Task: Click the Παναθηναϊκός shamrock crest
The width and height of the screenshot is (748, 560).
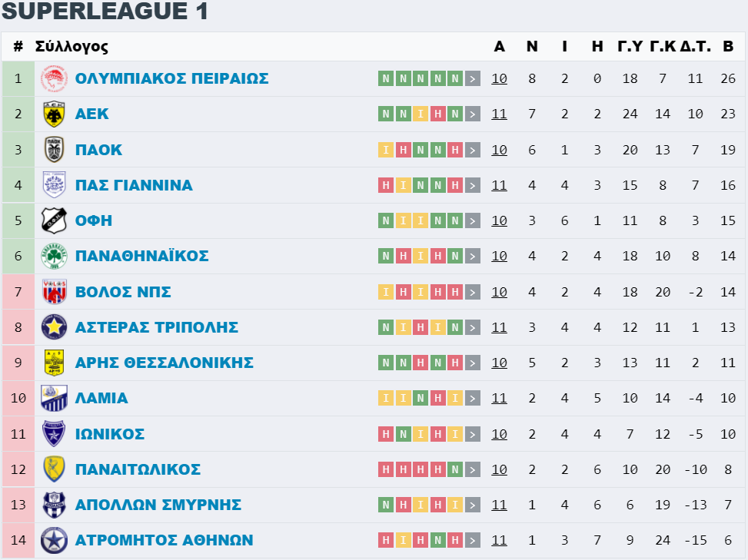Action: pos(54,256)
